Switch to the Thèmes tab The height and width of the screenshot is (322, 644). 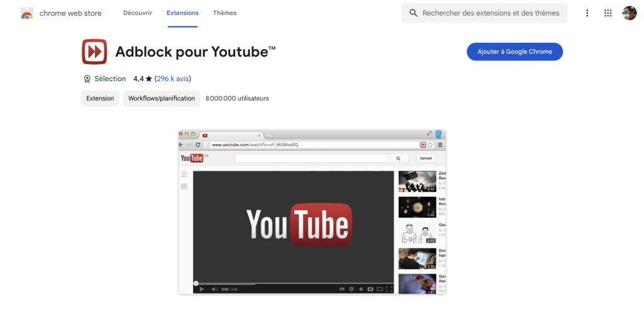[225, 13]
